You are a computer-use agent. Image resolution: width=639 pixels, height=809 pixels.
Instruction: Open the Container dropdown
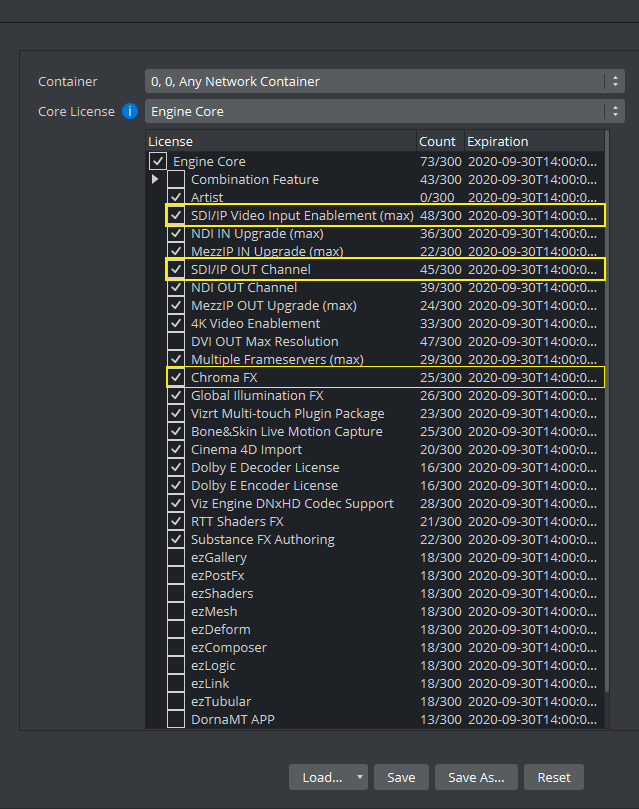(385, 81)
